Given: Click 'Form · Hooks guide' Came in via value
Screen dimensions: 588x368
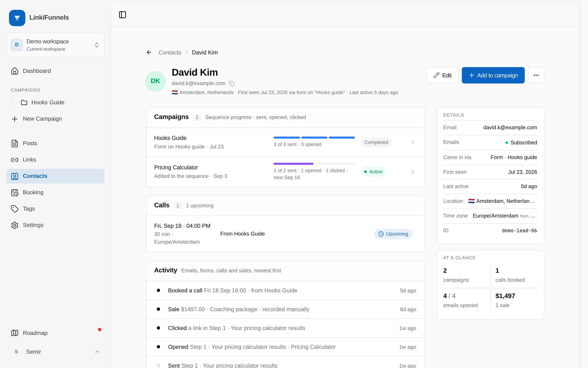Looking at the screenshot, I should point(514,157).
